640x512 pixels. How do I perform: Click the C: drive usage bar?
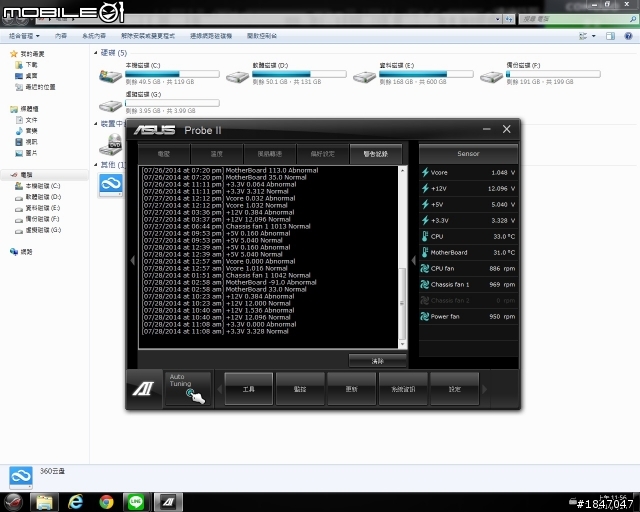pyautogui.click(x=172, y=74)
